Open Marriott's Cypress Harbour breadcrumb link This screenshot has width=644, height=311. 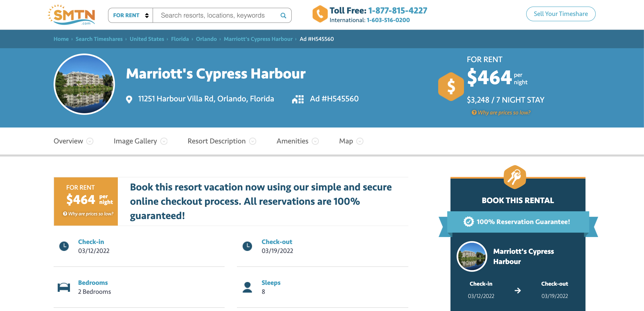[x=258, y=39]
